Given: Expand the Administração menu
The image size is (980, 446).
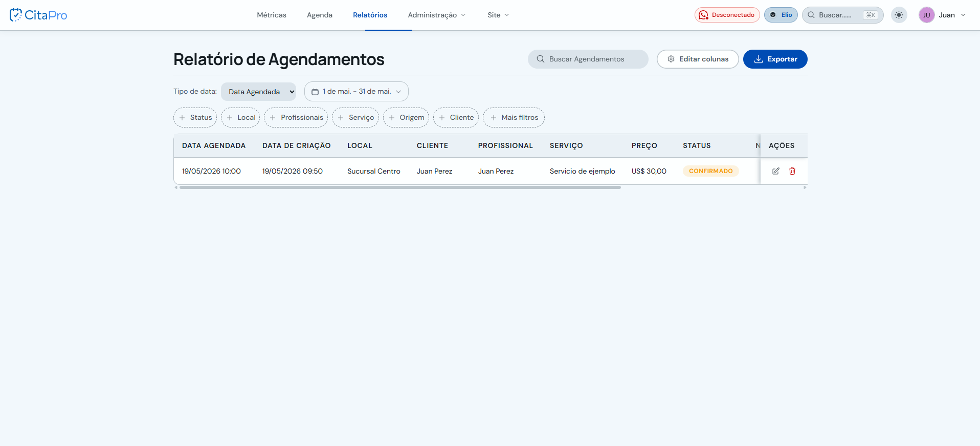Looking at the screenshot, I should point(436,15).
